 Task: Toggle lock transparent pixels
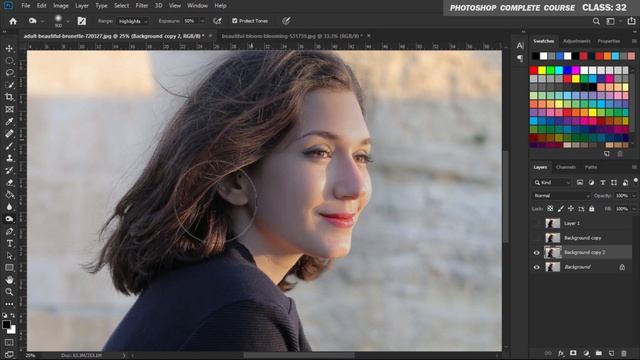[550, 209]
